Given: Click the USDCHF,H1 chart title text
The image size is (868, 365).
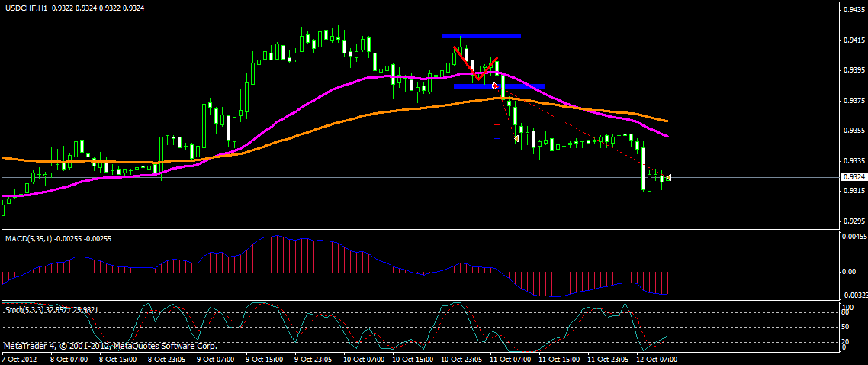Looking at the screenshot, I should coord(26,7).
